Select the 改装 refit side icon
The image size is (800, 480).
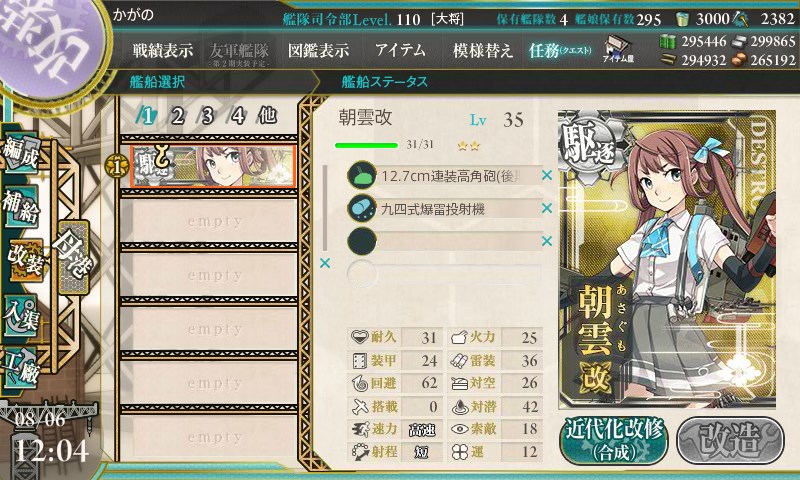click(24, 260)
